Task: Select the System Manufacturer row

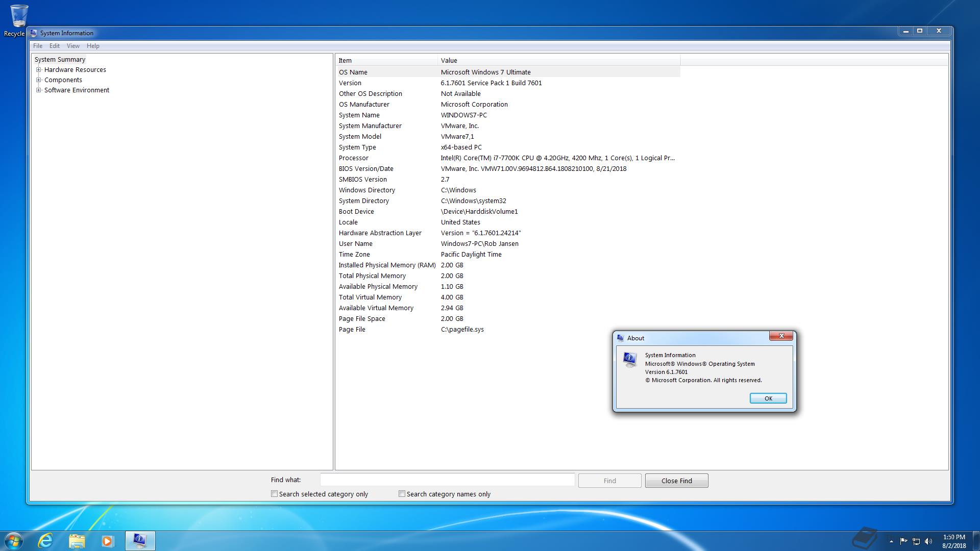Action: click(508, 126)
